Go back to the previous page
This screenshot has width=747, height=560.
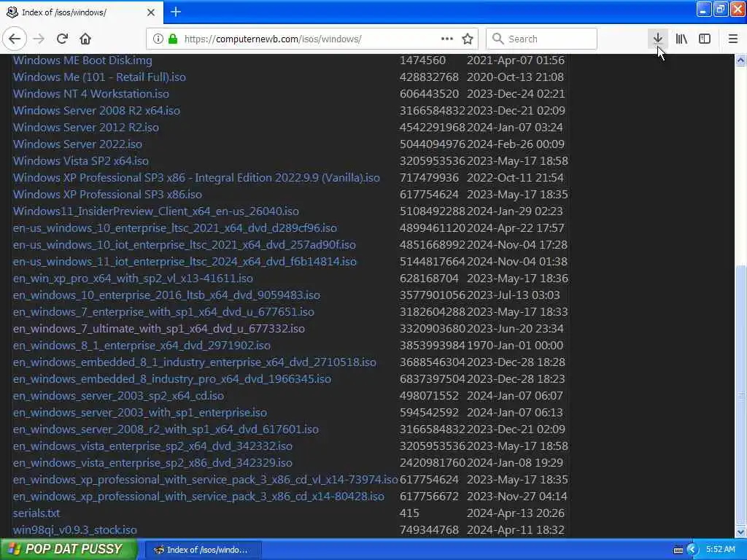coord(15,39)
